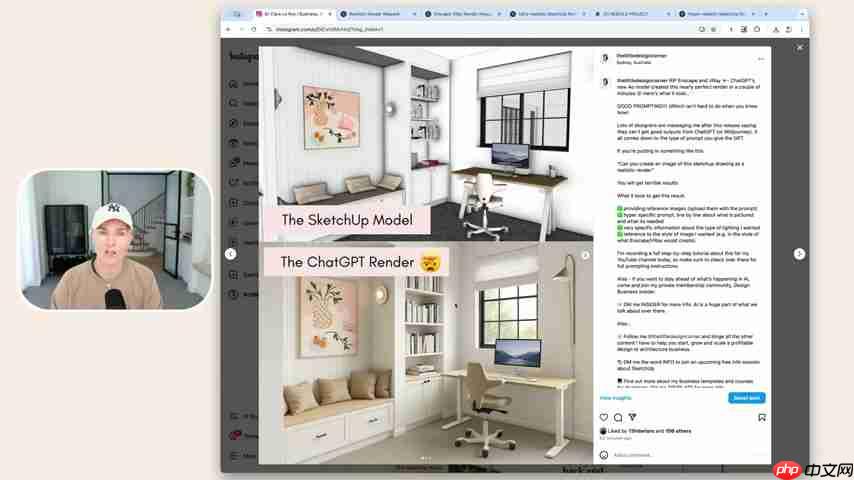The image size is (854, 480).
Task: Click the Boost post button
Action: [746, 398]
